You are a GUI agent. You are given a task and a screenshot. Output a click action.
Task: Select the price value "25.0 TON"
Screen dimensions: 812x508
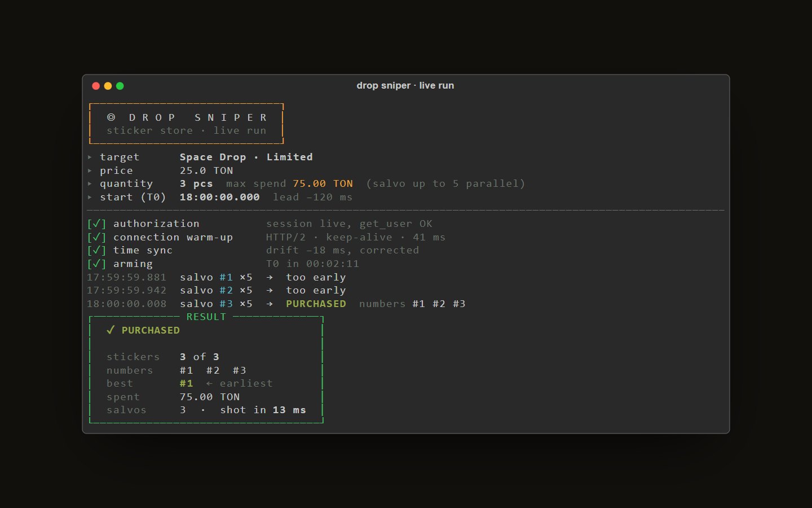click(x=206, y=170)
